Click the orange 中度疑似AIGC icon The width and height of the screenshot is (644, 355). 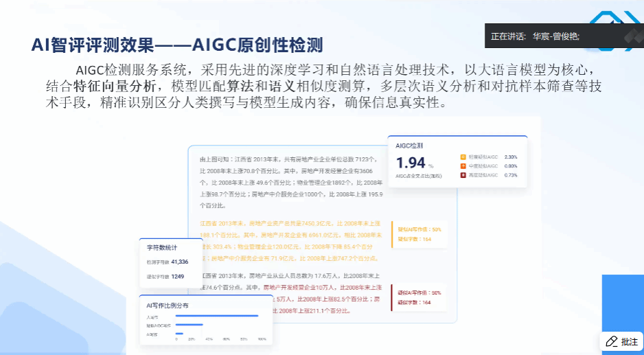(463, 166)
